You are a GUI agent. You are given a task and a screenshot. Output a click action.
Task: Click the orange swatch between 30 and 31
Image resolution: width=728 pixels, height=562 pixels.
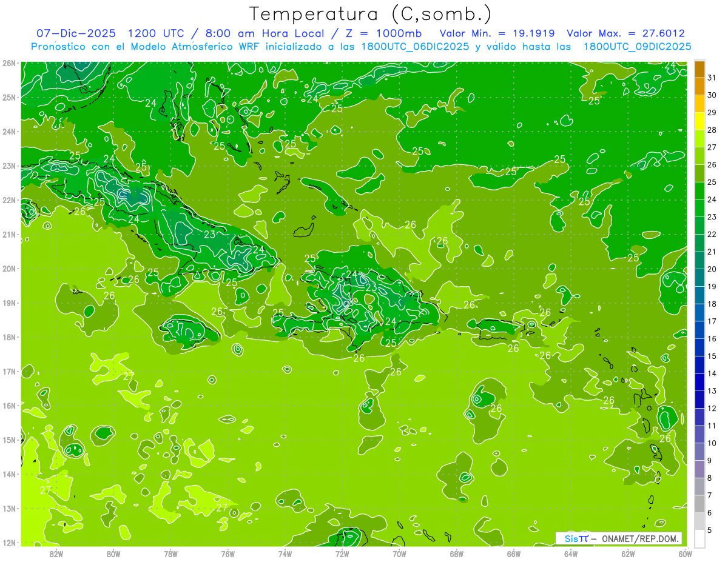pos(699,87)
